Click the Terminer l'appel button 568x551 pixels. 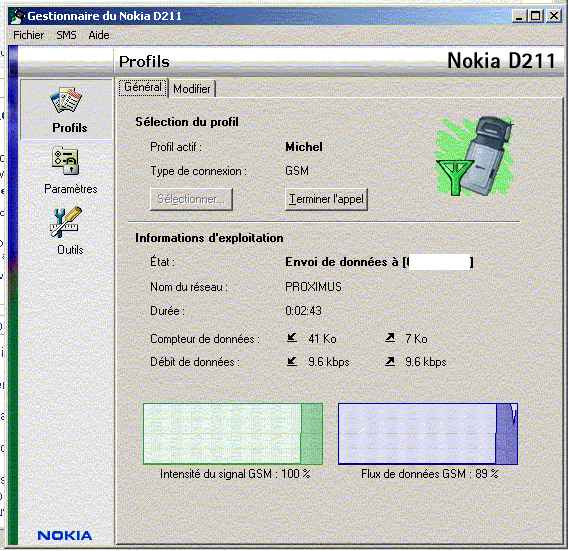[326, 199]
